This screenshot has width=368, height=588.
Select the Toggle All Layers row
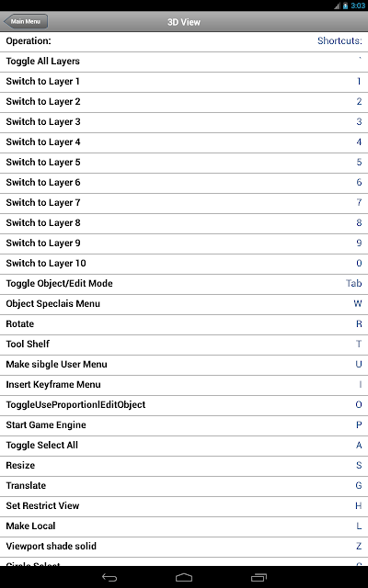(184, 62)
